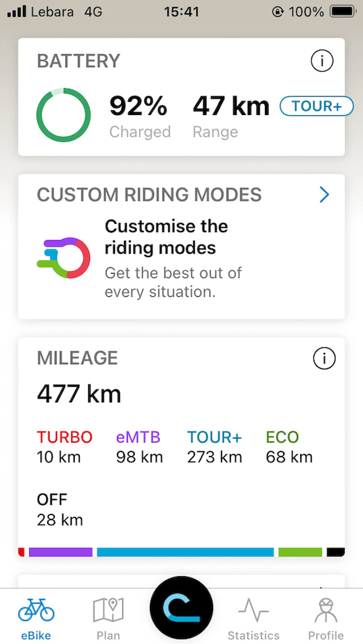Tap the purple eMTB mileage bar segment
Viewport: 363px width, 644px height.
[x=61, y=552]
